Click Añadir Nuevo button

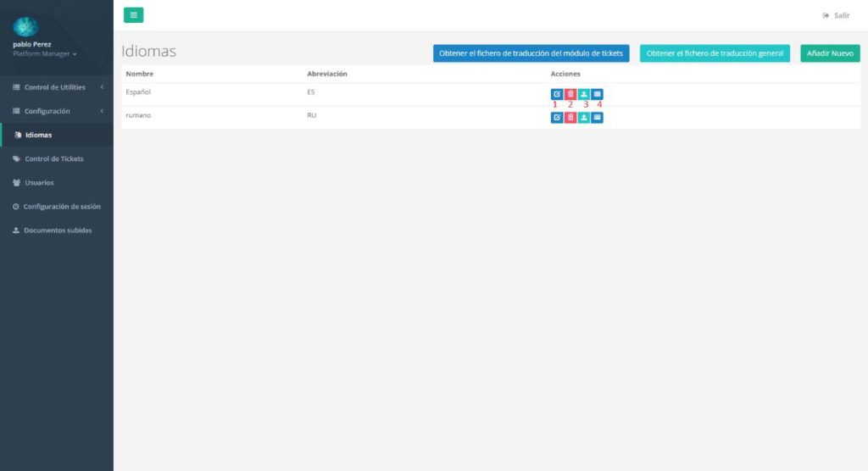pyautogui.click(x=830, y=53)
